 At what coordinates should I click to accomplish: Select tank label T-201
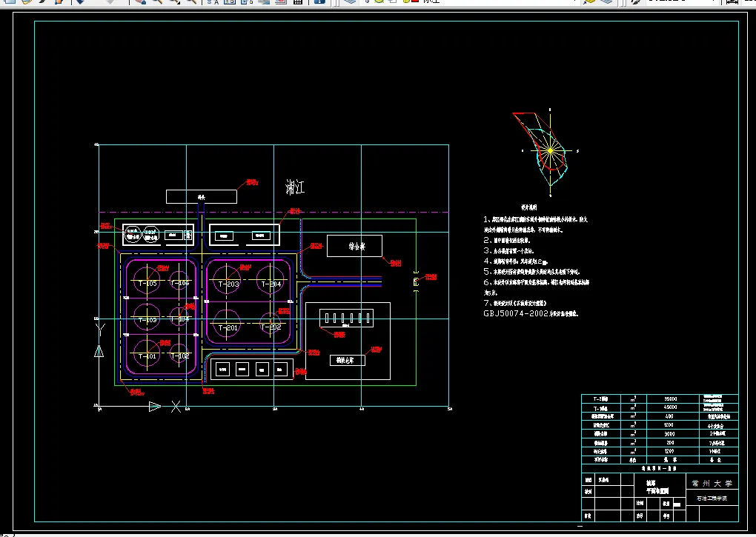pyautogui.click(x=228, y=327)
